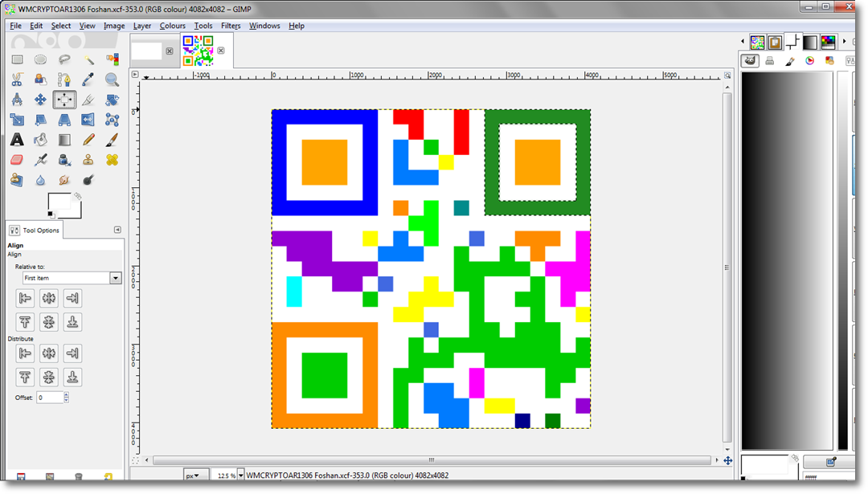Select the Text tool
Image resolution: width=868 pixels, height=494 pixels.
[17, 140]
